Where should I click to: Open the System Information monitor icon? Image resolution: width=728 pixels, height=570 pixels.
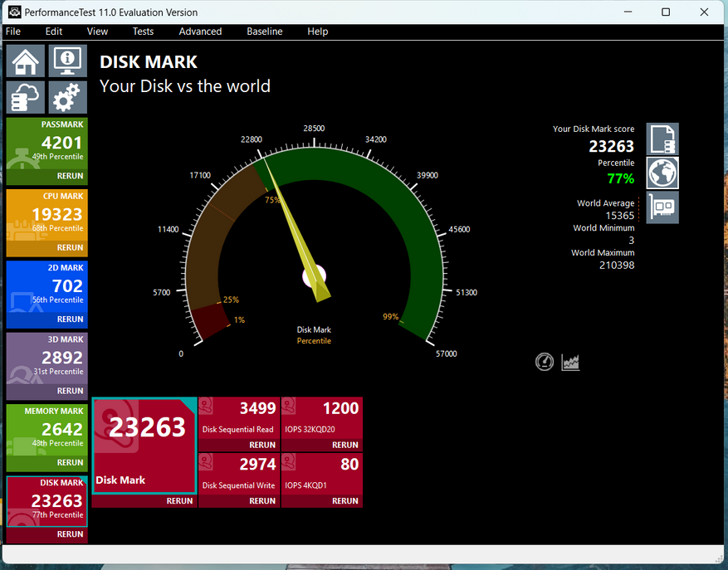[x=68, y=61]
